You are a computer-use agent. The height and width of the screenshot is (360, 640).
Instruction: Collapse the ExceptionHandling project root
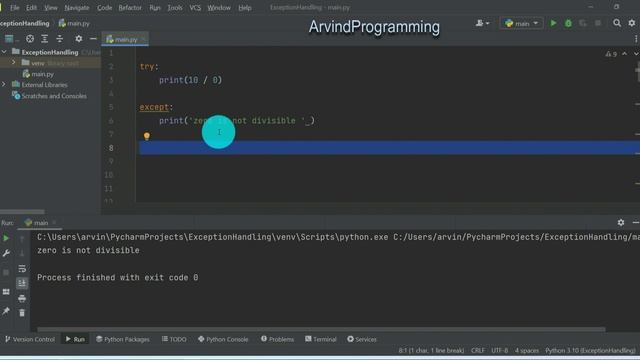[4, 52]
